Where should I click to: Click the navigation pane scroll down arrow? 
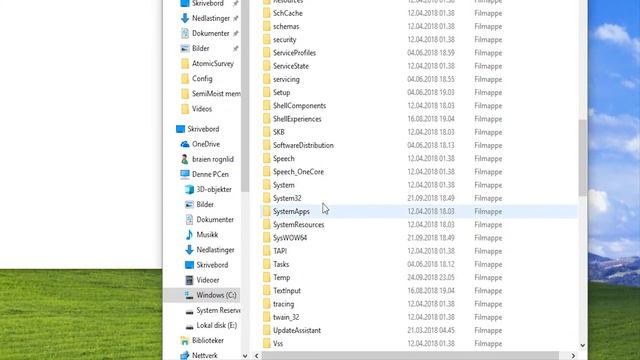pyautogui.click(x=245, y=356)
